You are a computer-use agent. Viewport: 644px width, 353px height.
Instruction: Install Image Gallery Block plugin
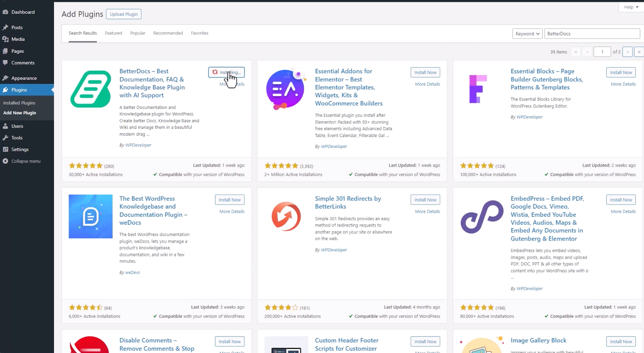(621, 342)
